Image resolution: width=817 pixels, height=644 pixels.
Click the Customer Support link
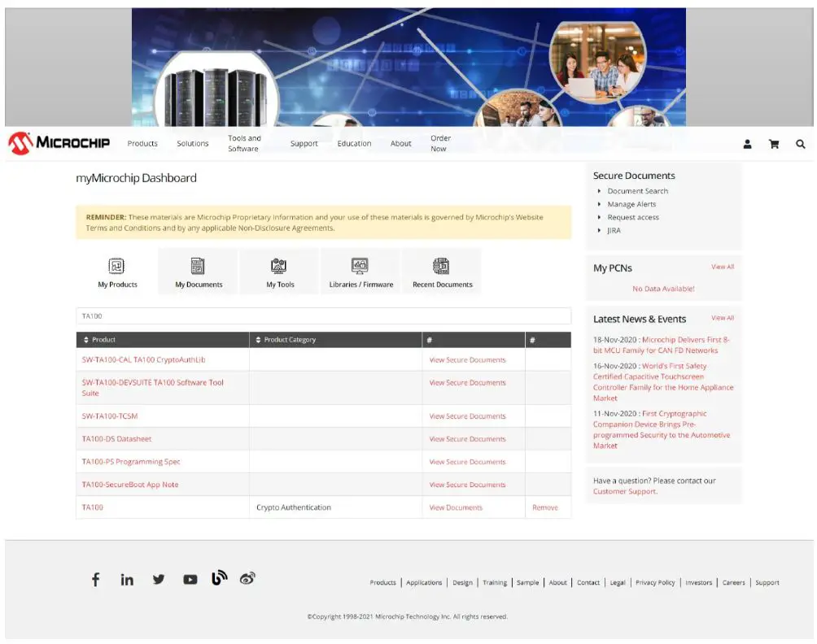[x=625, y=491]
